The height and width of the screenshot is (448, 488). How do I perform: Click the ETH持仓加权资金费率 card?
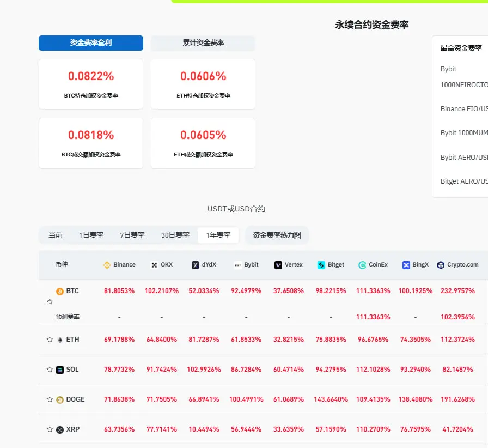tap(203, 84)
